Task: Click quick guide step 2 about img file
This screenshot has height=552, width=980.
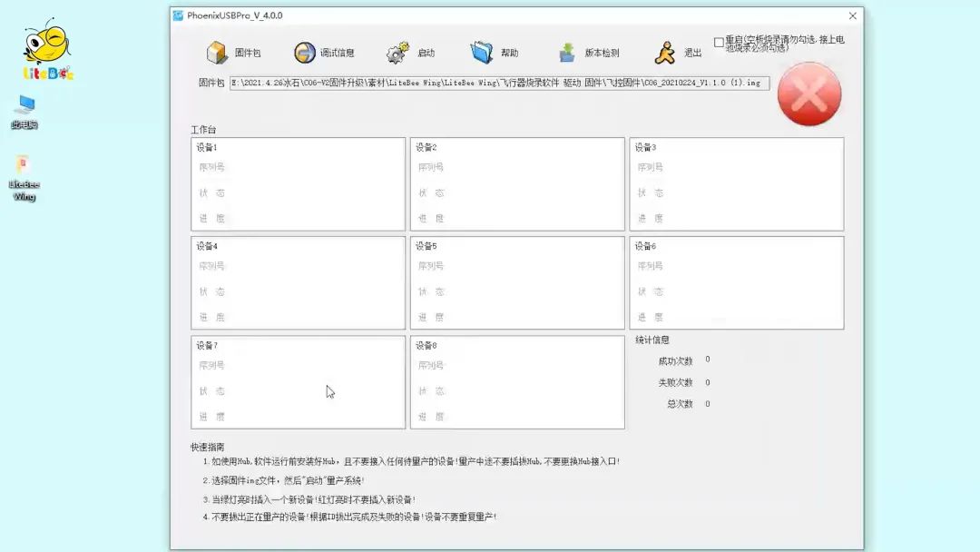Action: pyautogui.click(x=284, y=480)
